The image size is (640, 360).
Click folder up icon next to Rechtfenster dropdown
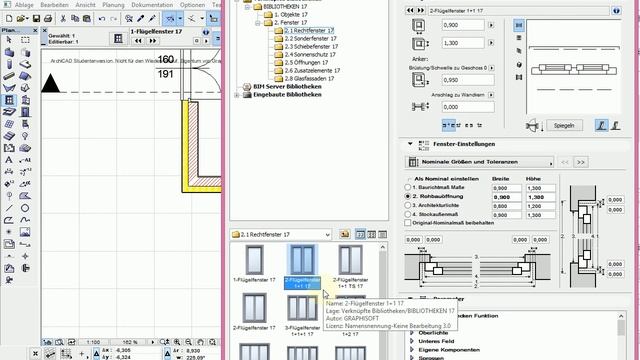[344, 234]
